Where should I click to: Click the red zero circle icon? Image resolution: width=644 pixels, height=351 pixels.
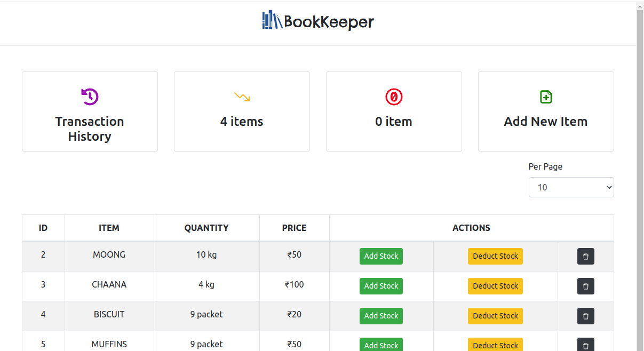[394, 97]
